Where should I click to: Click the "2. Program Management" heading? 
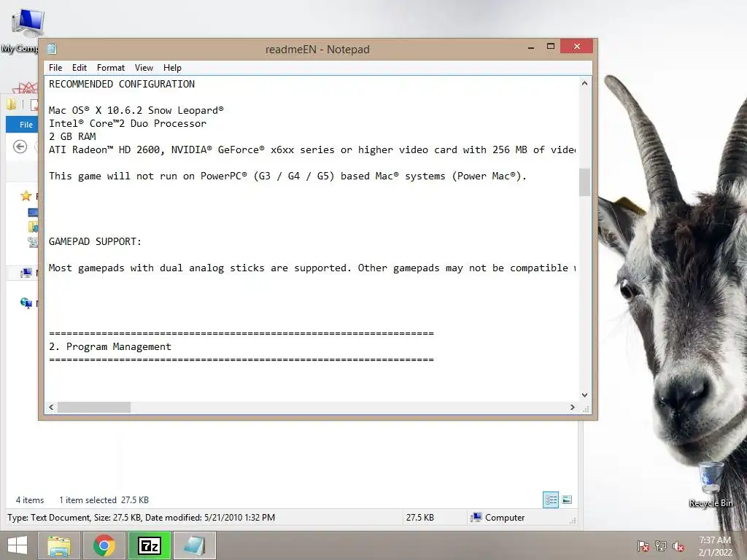(109, 346)
